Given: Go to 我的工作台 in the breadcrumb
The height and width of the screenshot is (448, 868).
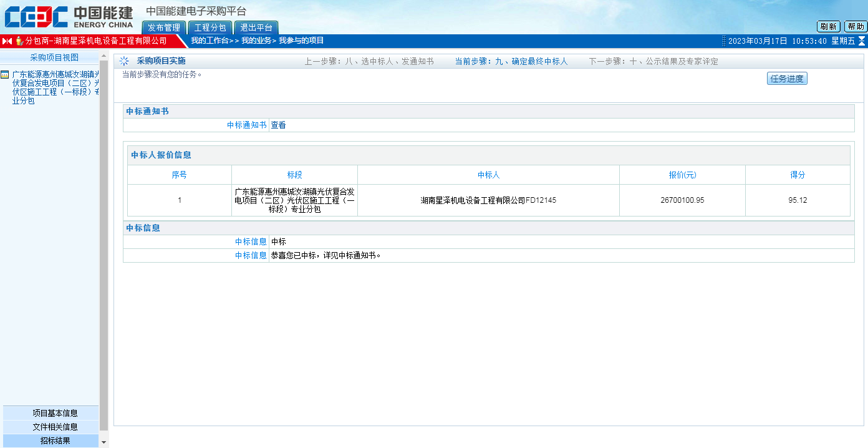Looking at the screenshot, I should (x=209, y=41).
